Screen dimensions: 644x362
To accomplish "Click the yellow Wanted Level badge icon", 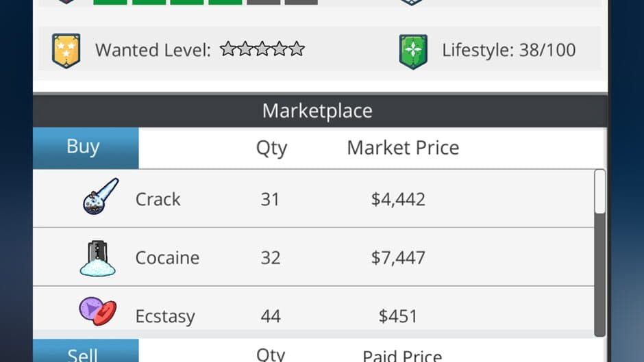I will 66,51.
